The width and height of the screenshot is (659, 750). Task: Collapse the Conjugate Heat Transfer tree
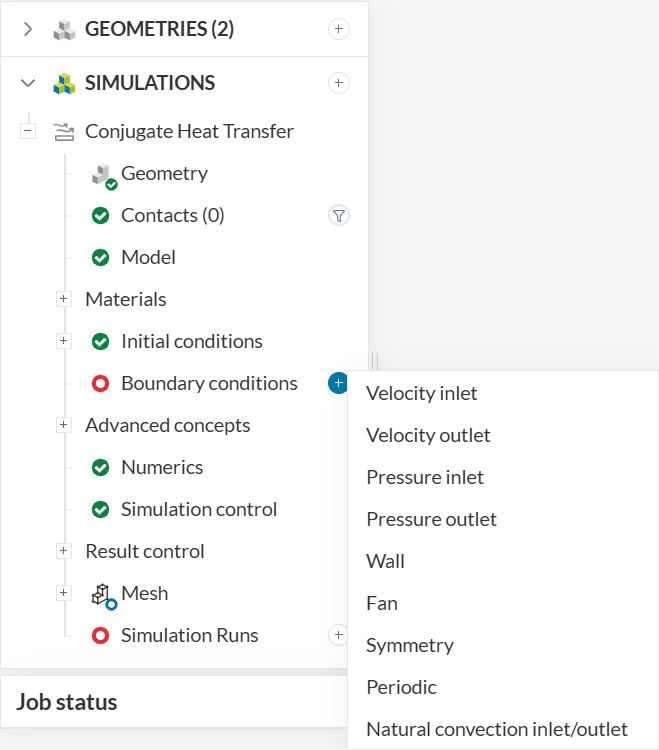(x=28, y=131)
